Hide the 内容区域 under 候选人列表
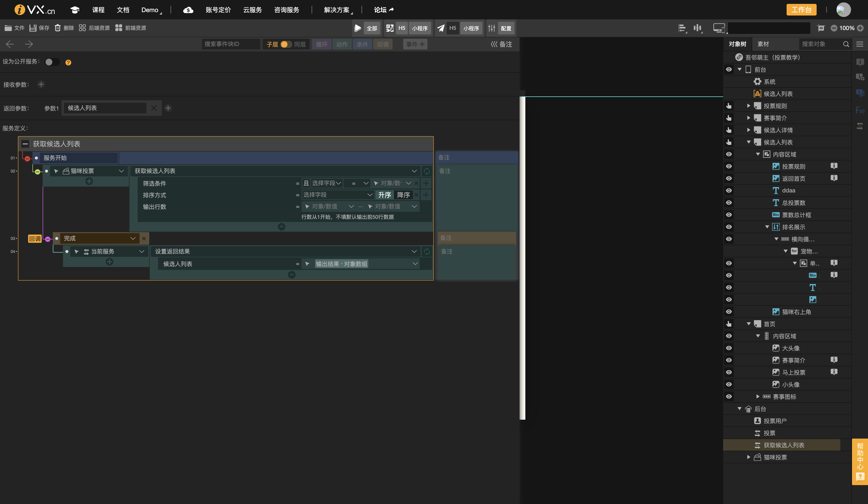868x504 pixels. point(728,154)
